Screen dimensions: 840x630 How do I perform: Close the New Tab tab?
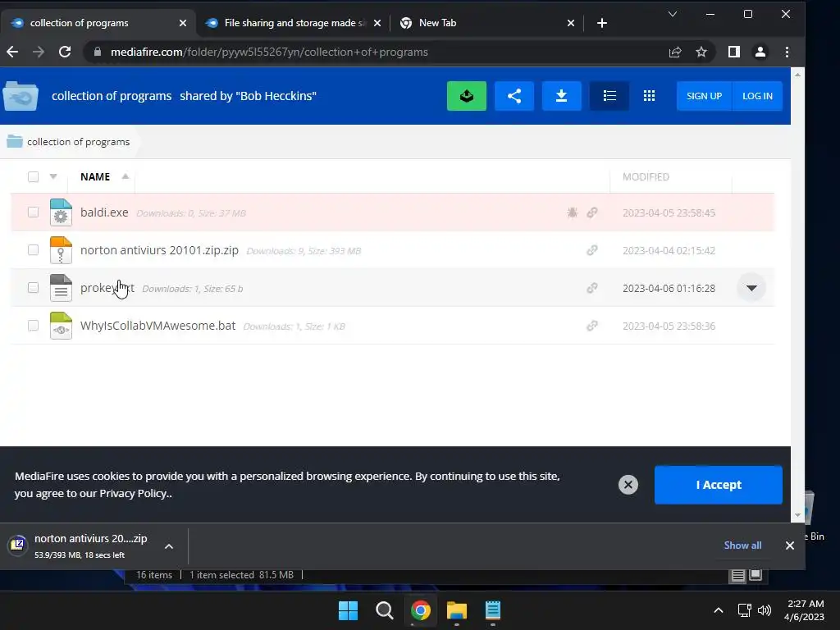[x=571, y=23]
